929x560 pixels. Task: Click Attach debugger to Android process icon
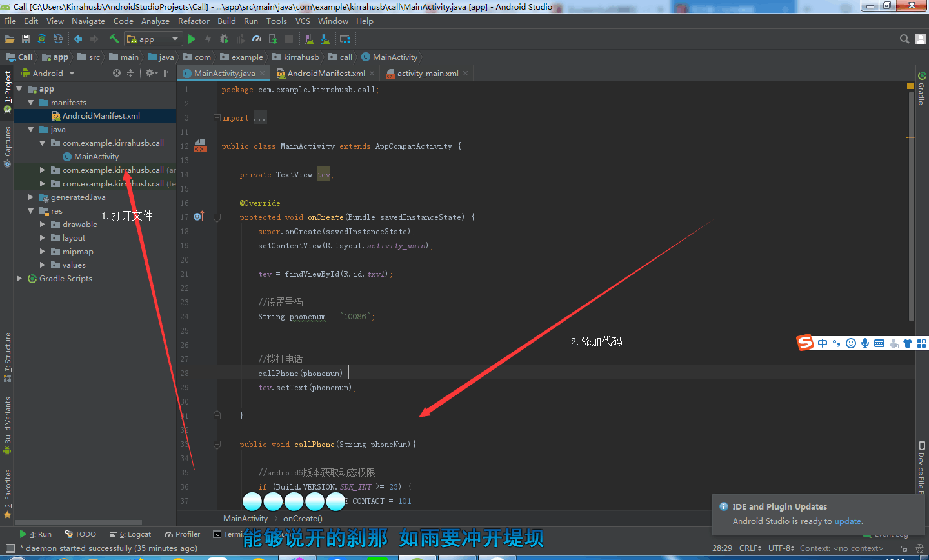tap(273, 39)
